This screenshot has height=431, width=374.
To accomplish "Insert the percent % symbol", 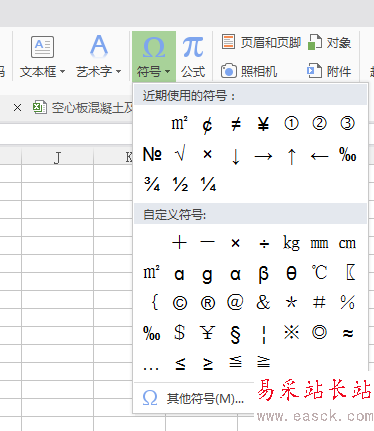I will [347, 302].
